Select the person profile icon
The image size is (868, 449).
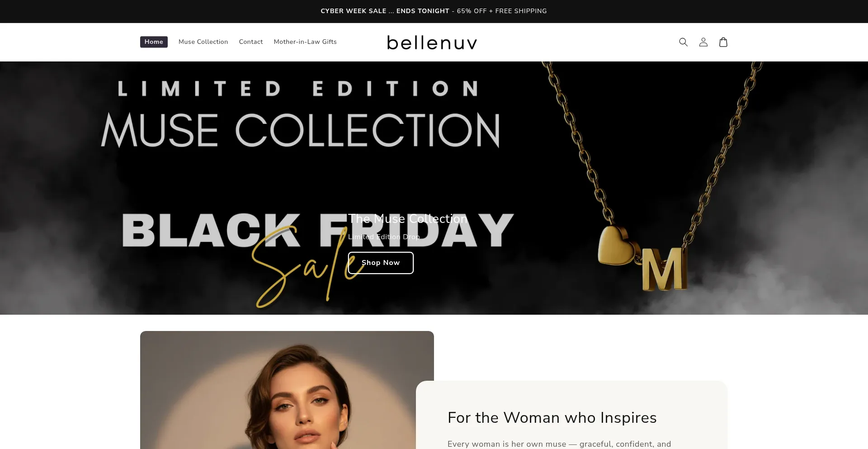(703, 42)
